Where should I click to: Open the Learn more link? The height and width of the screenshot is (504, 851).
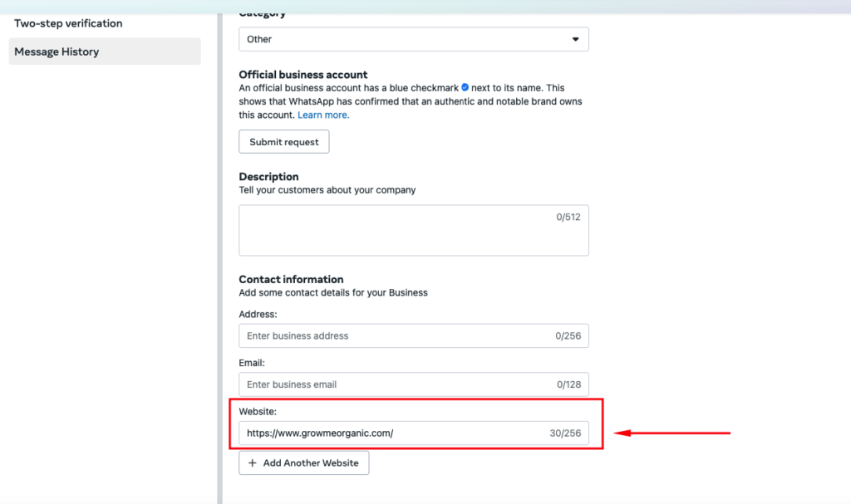click(323, 115)
